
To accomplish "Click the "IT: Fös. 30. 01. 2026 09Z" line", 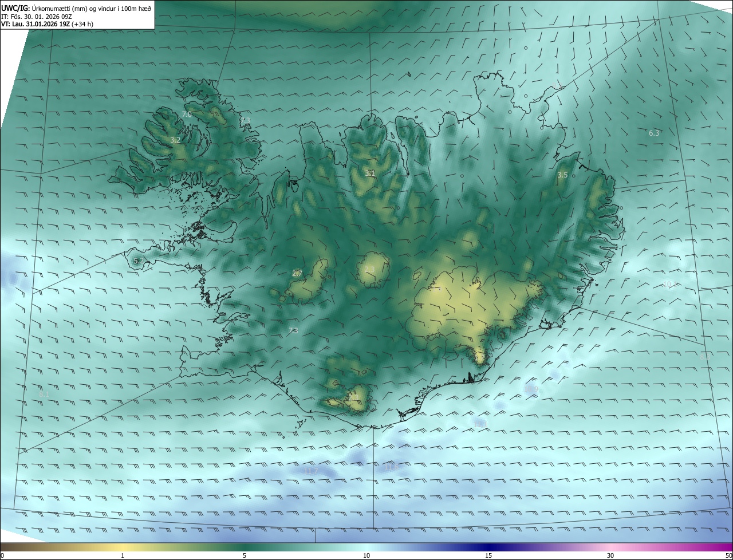I will (x=36, y=17).
